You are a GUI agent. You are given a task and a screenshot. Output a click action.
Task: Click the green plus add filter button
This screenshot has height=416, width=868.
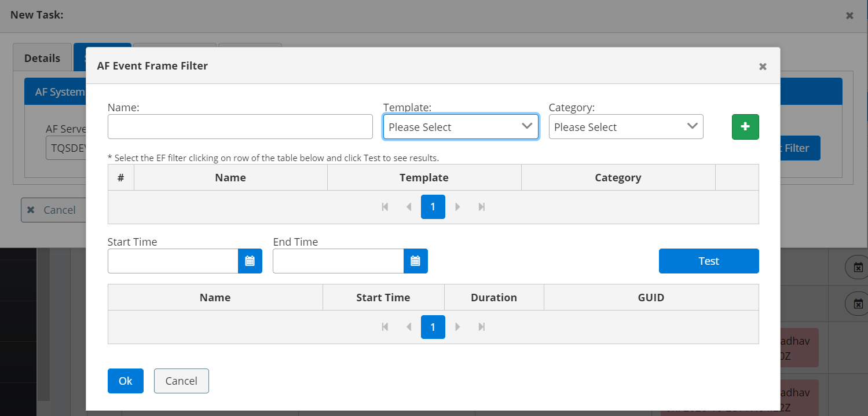745,127
